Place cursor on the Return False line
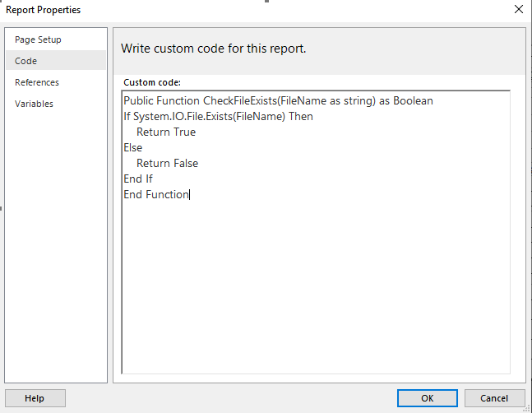 167,163
